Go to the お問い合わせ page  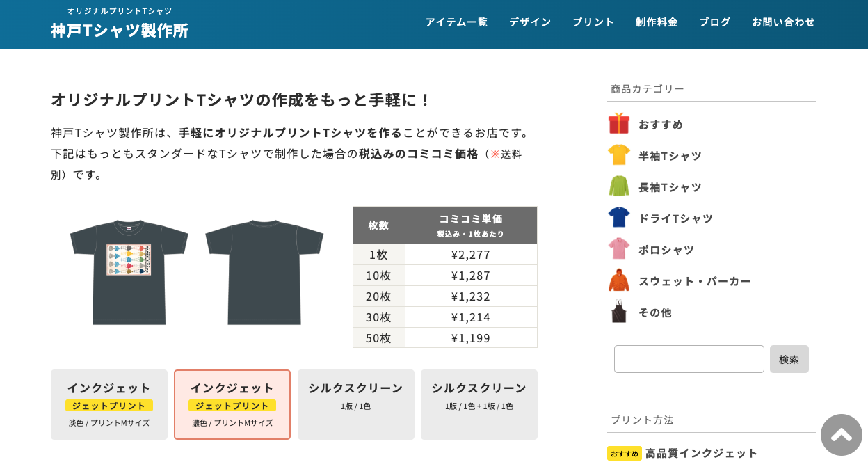[x=783, y=22]
